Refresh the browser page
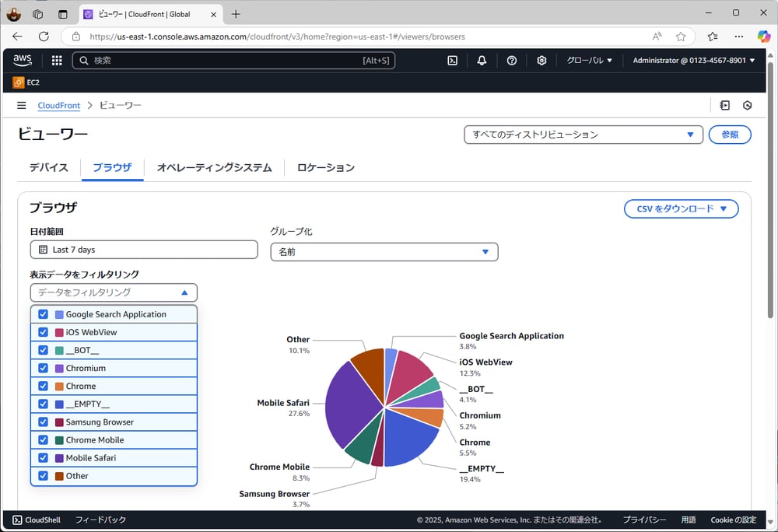This screenshot has height=532, width=778. 44,37
